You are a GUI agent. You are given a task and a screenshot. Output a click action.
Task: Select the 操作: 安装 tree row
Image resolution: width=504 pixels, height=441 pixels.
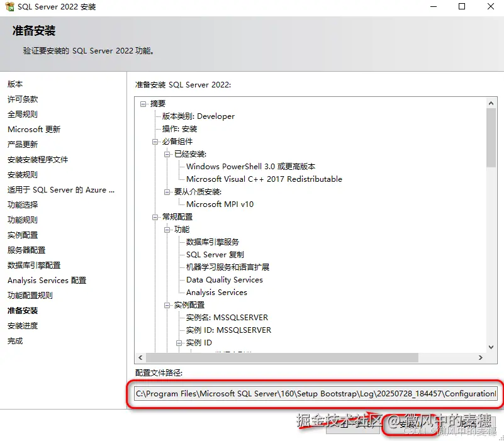[x=179, y=129]
